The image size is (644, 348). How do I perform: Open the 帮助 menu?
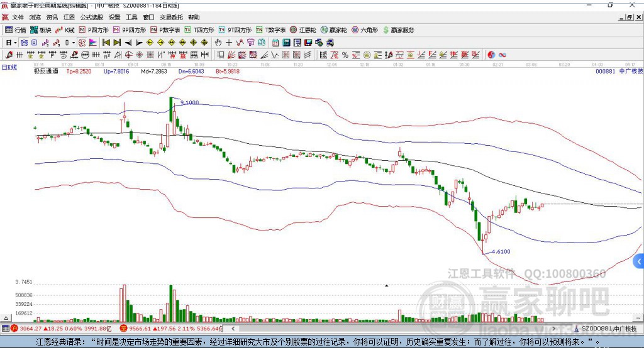(x=194, y=17)
